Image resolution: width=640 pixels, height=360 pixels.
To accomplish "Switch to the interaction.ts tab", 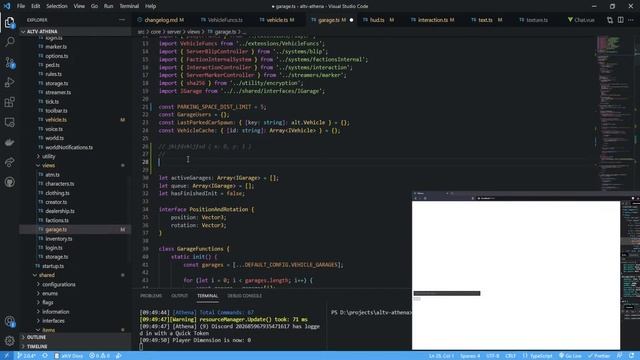I will [433, 20].
